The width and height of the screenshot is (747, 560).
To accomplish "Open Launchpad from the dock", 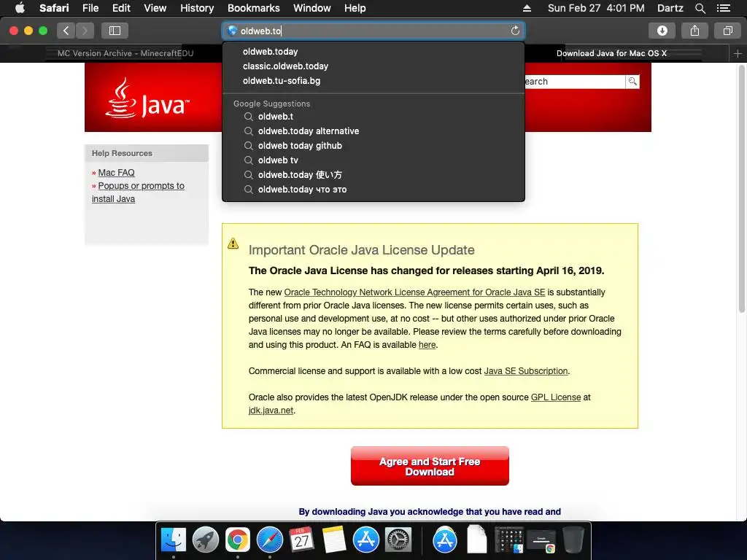I will point(205,540).
